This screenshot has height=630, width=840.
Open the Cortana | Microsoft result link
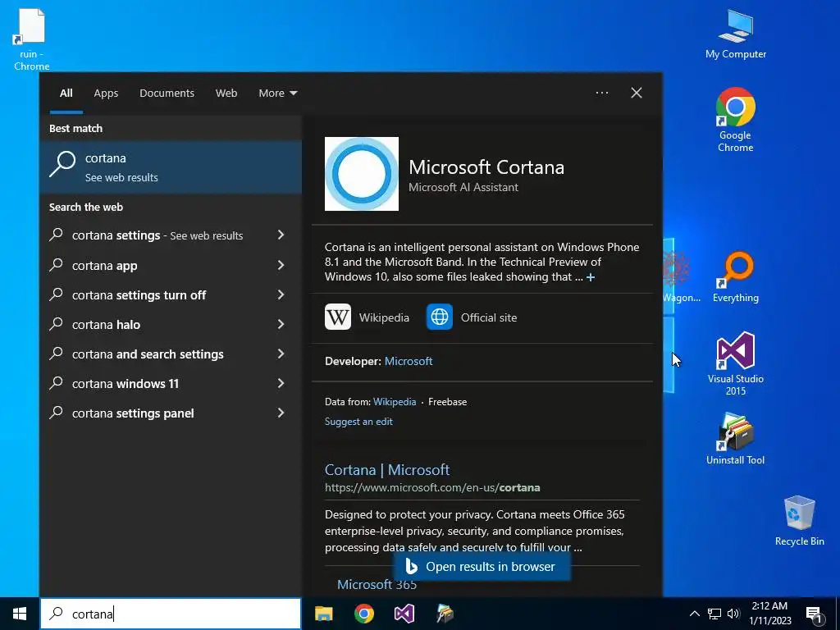387,470
